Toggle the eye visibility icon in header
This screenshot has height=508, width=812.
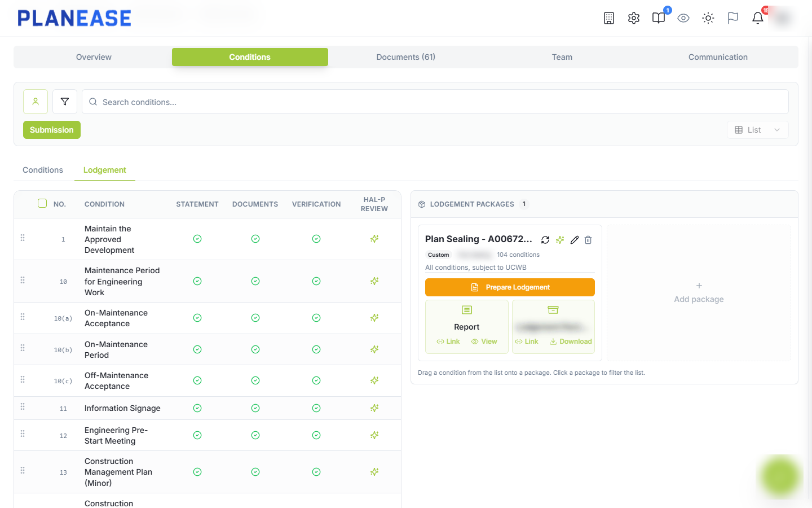683,18
